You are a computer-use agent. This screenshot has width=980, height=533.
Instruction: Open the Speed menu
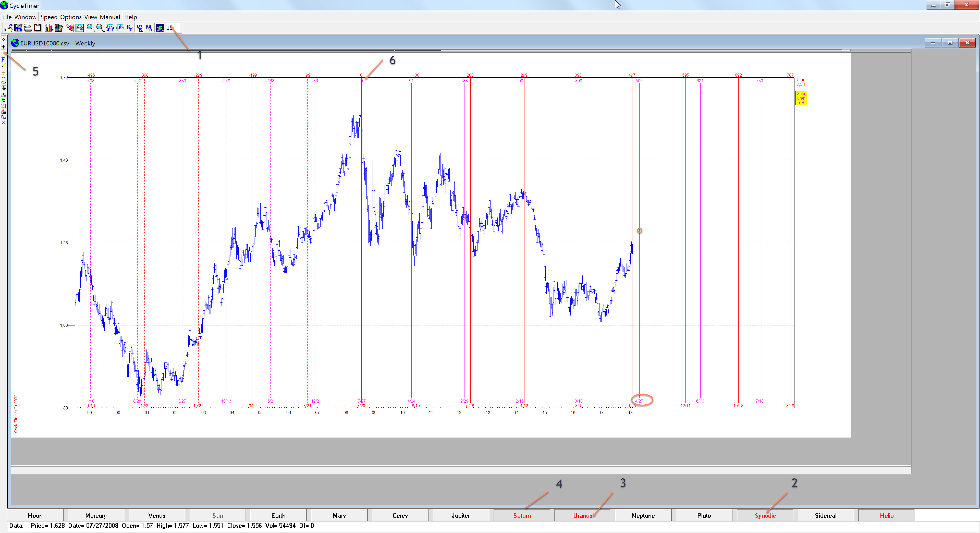(x=49, y=17)
